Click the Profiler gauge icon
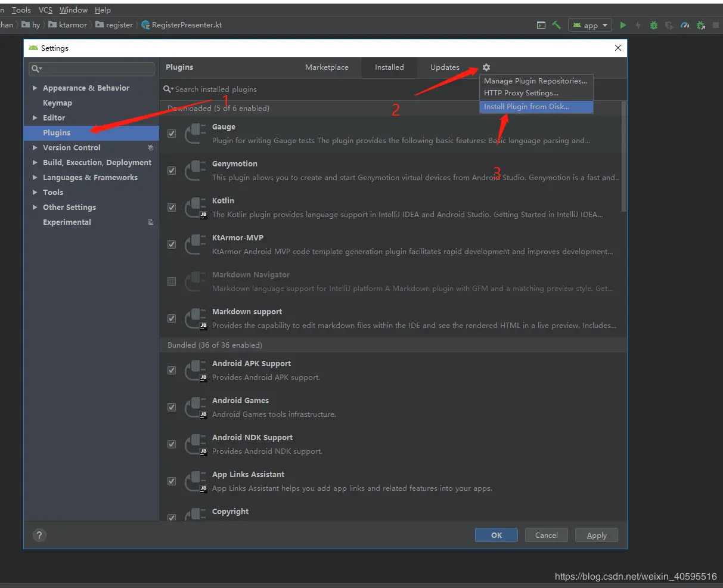This screenshot has height=588, width=723. click(x=685, y=25)
